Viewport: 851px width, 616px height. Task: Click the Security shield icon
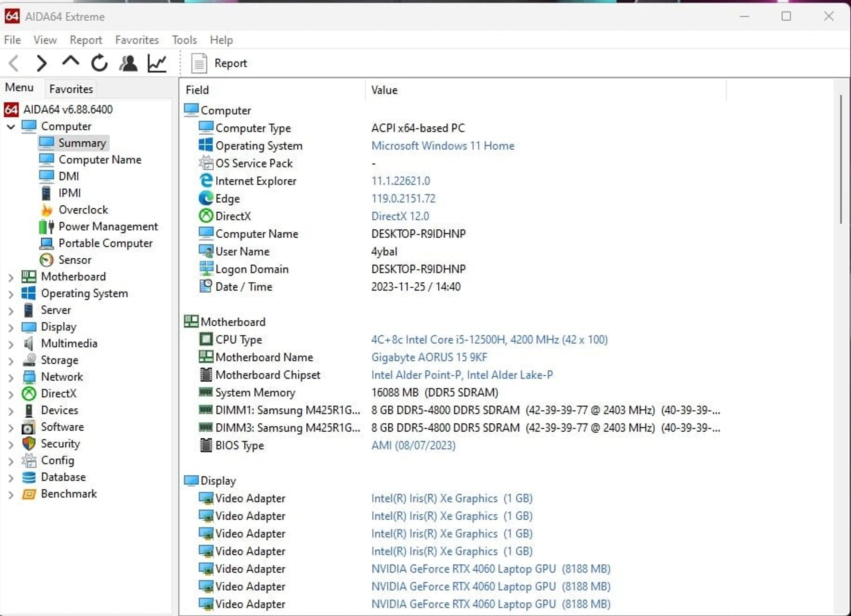pos(29,444)
